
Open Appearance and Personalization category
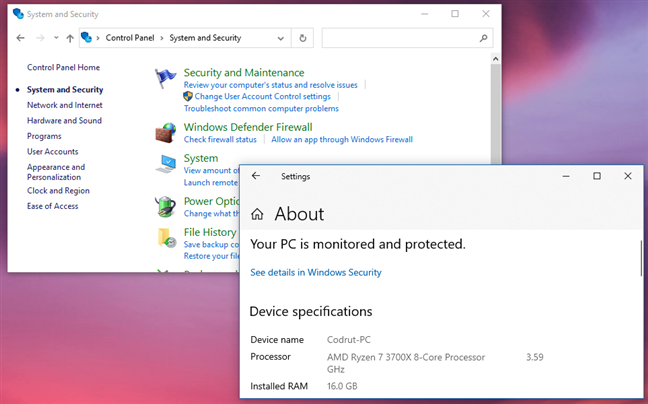[56, 172]
